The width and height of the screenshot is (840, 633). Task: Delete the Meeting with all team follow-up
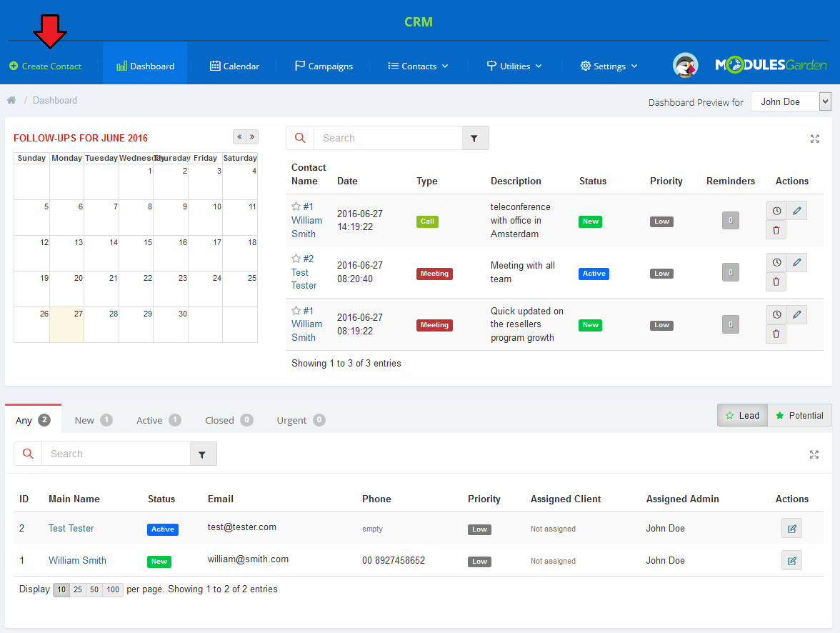(x=776, y=282)
